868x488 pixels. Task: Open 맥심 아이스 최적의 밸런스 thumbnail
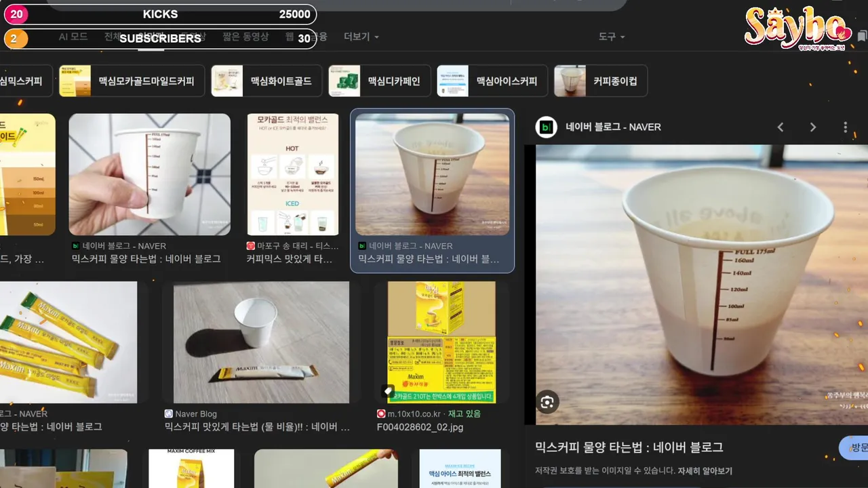coord(460,468)
